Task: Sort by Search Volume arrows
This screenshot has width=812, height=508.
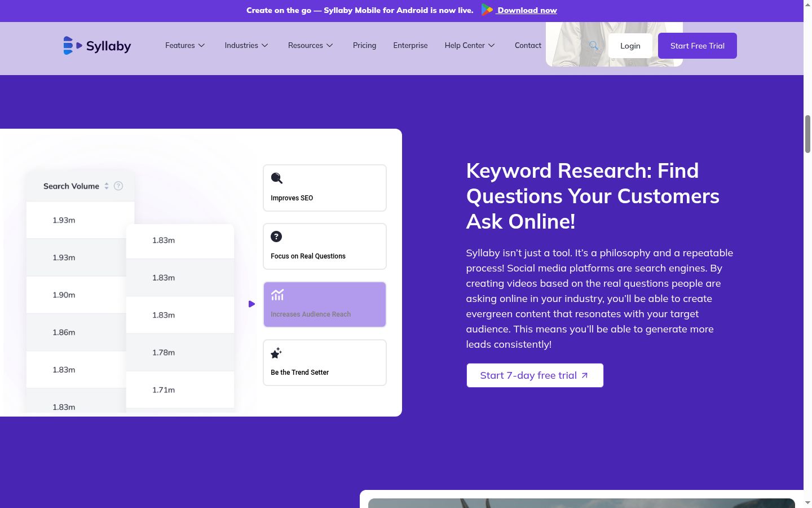Action: click(x=107, y=186)
